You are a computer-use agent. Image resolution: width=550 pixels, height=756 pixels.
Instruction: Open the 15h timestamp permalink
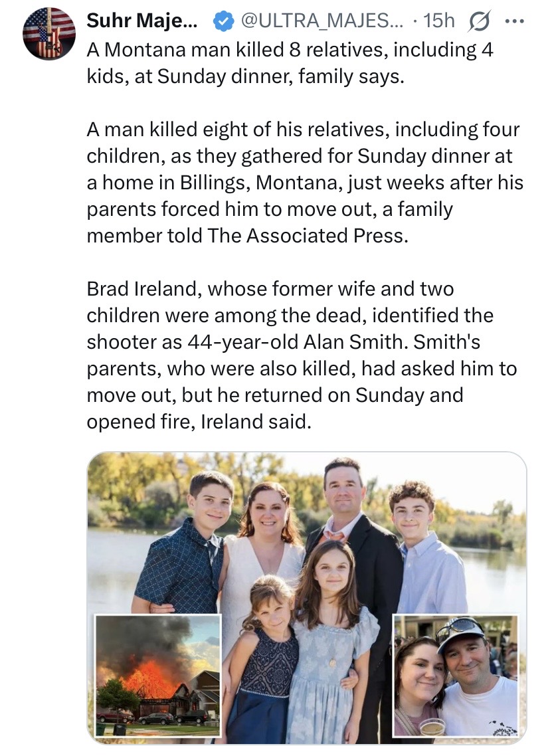click(438, 21)
